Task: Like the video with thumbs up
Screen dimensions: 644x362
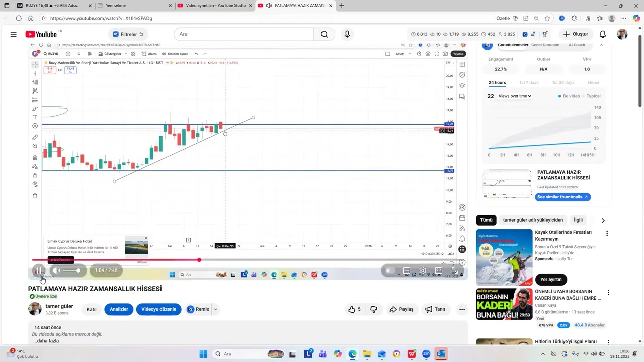Action: point(354,309)
